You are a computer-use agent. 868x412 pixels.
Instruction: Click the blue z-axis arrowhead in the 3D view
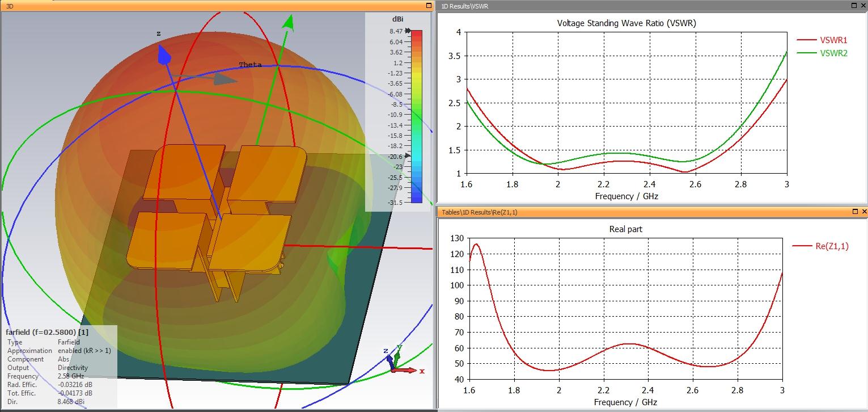164,55
